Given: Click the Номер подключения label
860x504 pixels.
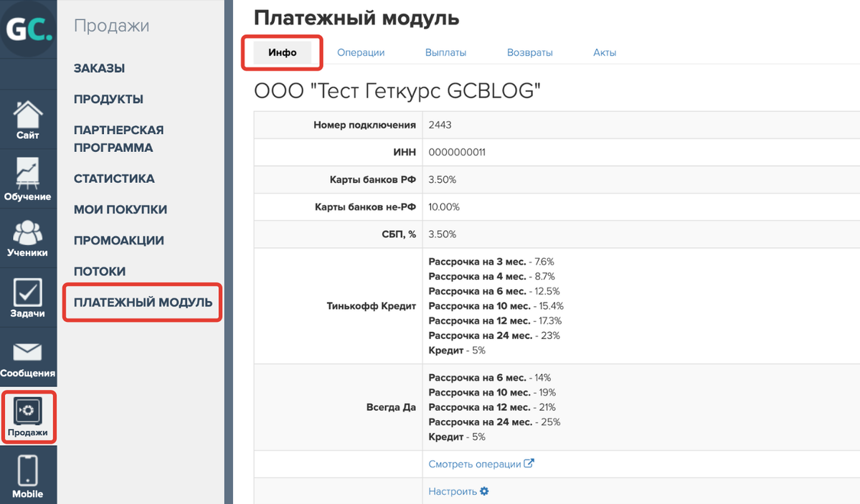Looking at the screenshot, I should tap(365, 125).
